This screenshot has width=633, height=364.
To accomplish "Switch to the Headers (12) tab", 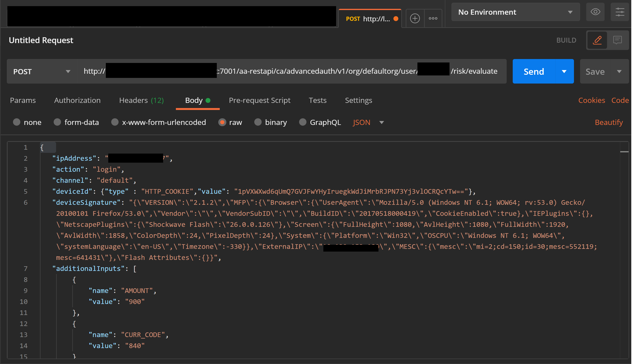I will coord(142,100).
